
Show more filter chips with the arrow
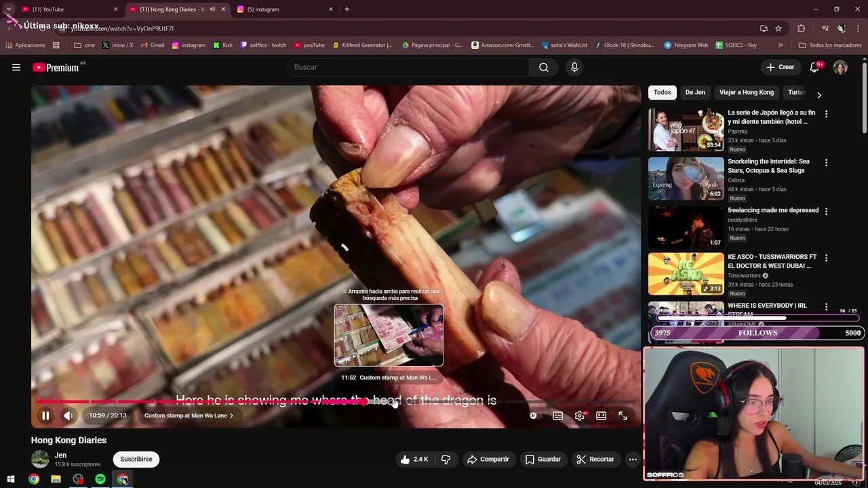[818, 95]
